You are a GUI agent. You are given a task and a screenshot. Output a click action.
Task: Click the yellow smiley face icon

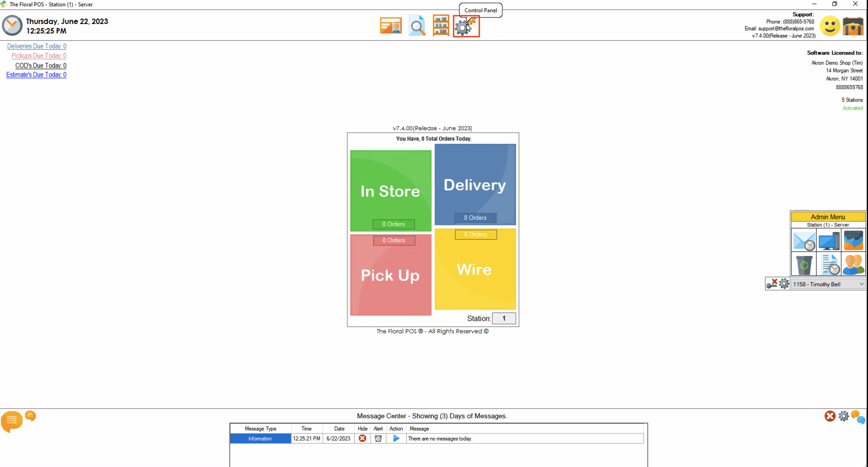click(830, 26)
